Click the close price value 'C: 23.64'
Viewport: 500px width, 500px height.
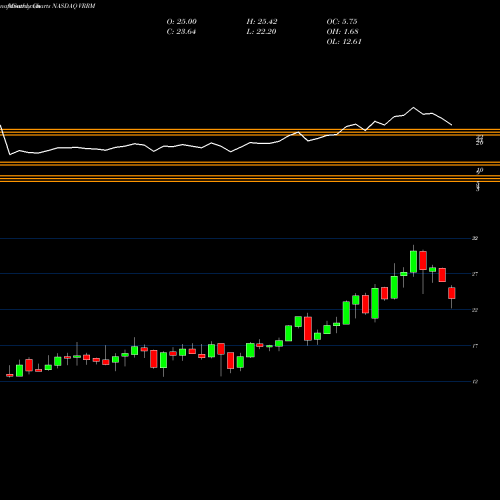coord(181,32)
